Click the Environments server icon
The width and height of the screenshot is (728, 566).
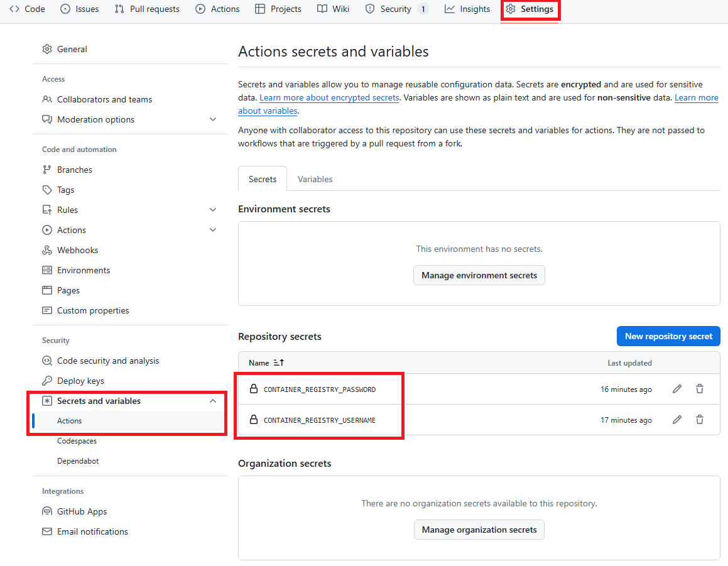(47, 270)
